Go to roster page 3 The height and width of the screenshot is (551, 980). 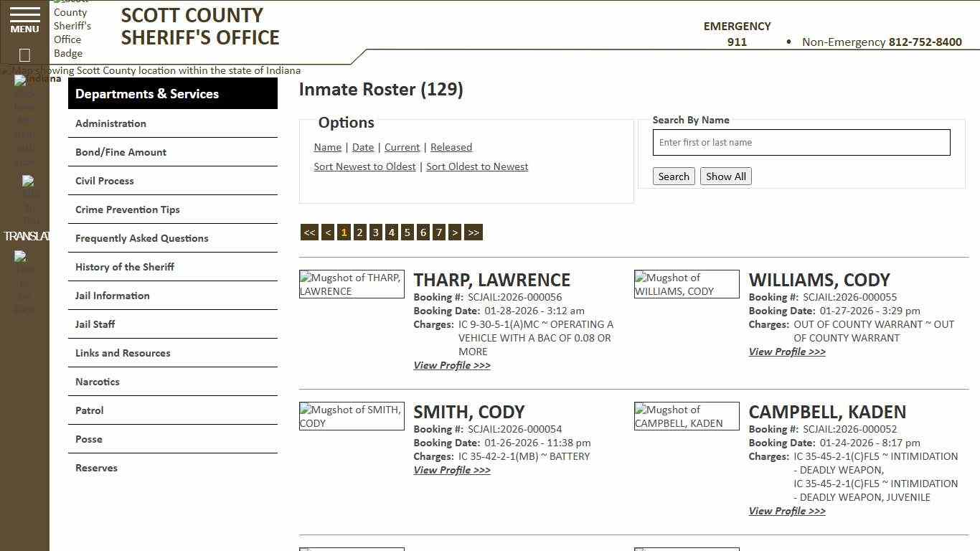tap(375, 232)
